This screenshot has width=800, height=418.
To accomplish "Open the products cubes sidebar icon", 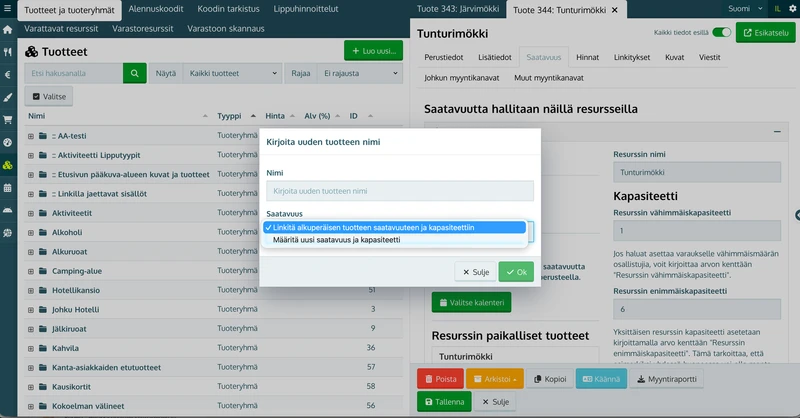I will point(8,165).
